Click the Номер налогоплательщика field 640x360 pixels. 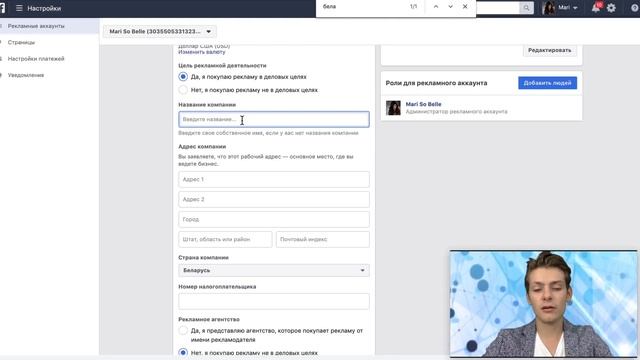[x=274, y=301]
